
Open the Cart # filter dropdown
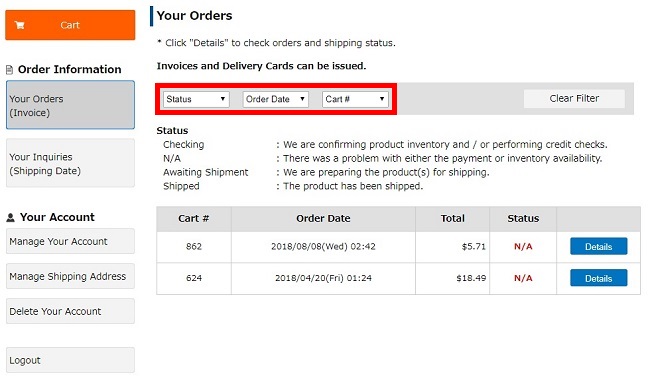pos(355,99)
